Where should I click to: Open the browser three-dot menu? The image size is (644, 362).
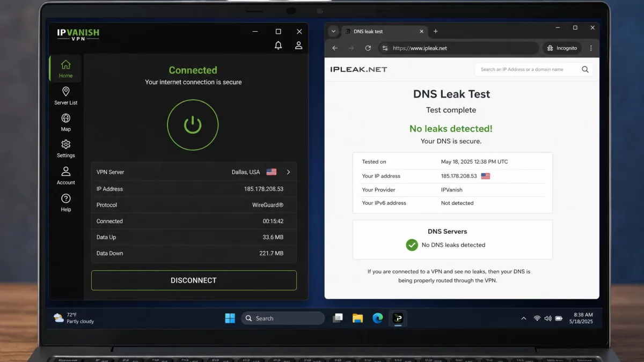point(591,48)
